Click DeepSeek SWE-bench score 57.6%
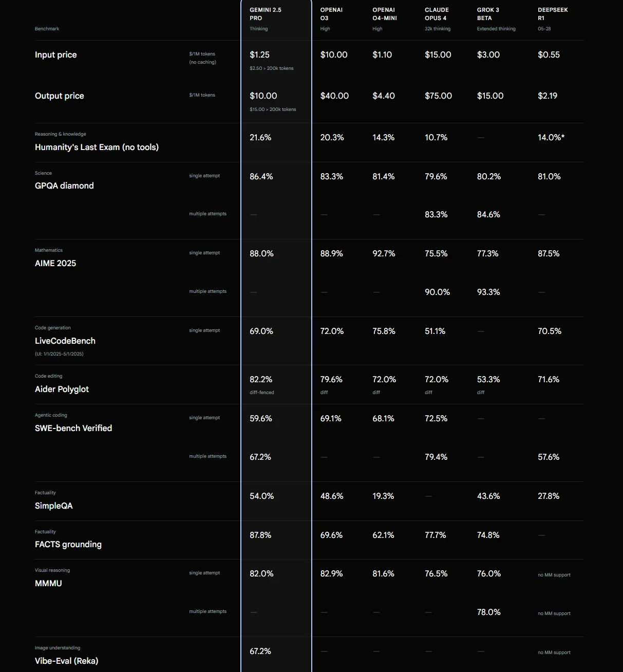Image resolution: width=623 pixels, height=672 pixels. [x=549, y=457]
